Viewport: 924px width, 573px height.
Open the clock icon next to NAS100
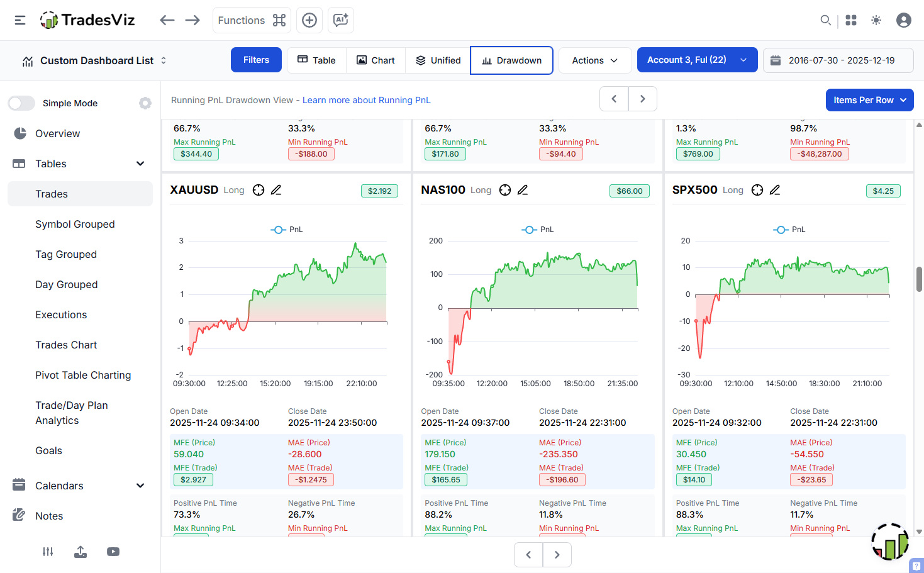pos(505,189)
